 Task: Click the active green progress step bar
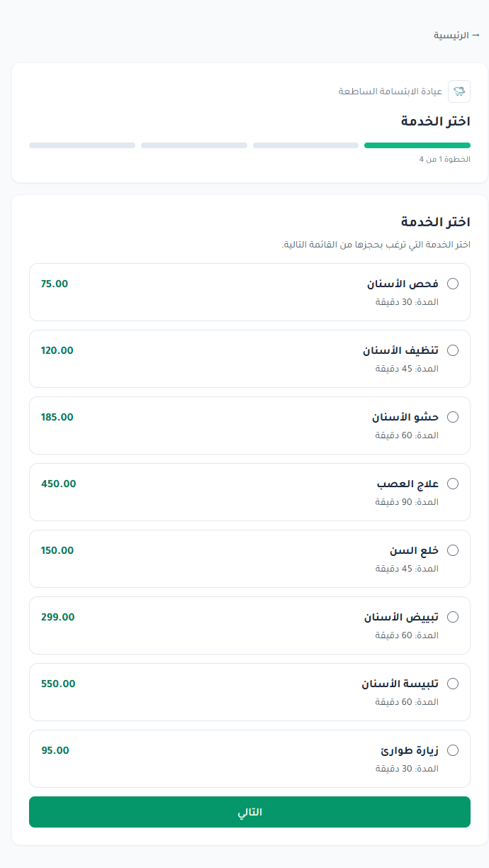[417, 145]
